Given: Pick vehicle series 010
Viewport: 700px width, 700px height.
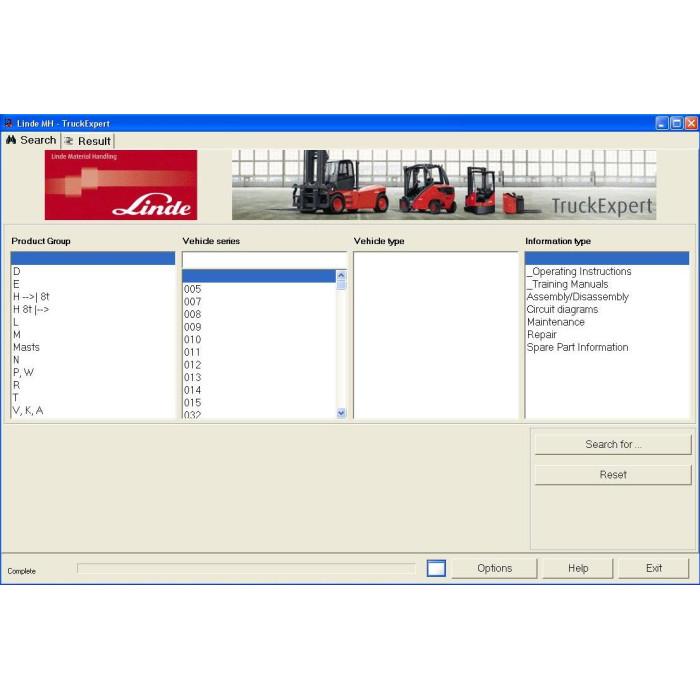Looking at the screenshot, I should coord(259,339).
